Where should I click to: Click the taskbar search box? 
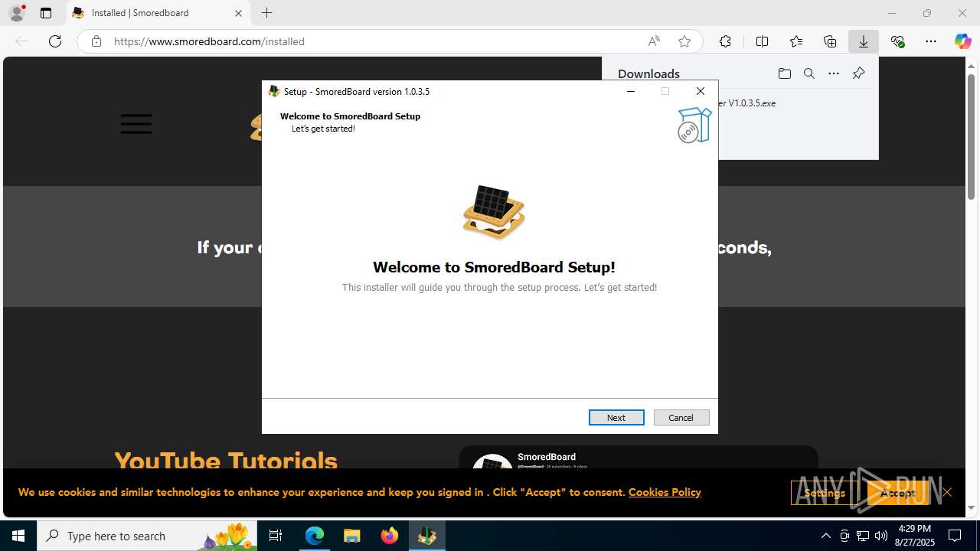coord(147,536)
